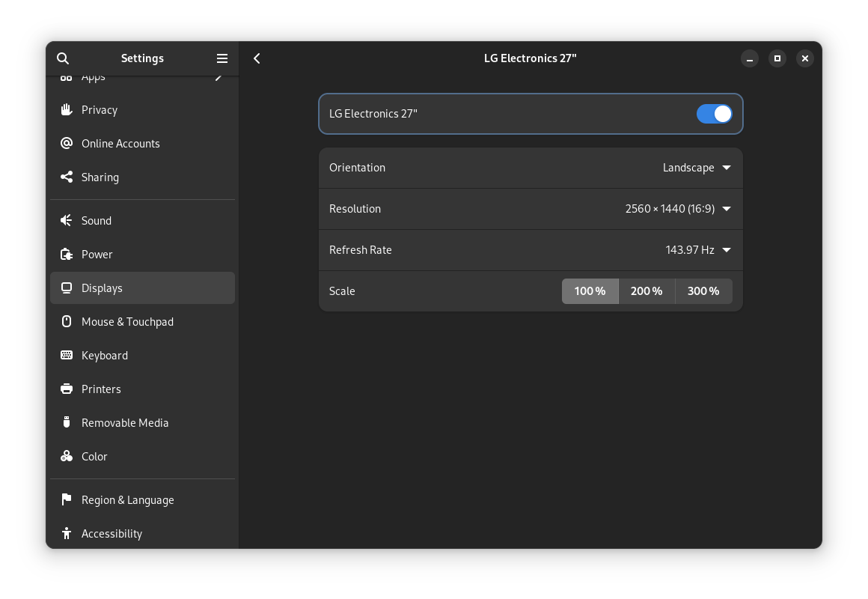
Task: Click the Sound speaker icon in sidebar
Action: [x=66, y=220]
